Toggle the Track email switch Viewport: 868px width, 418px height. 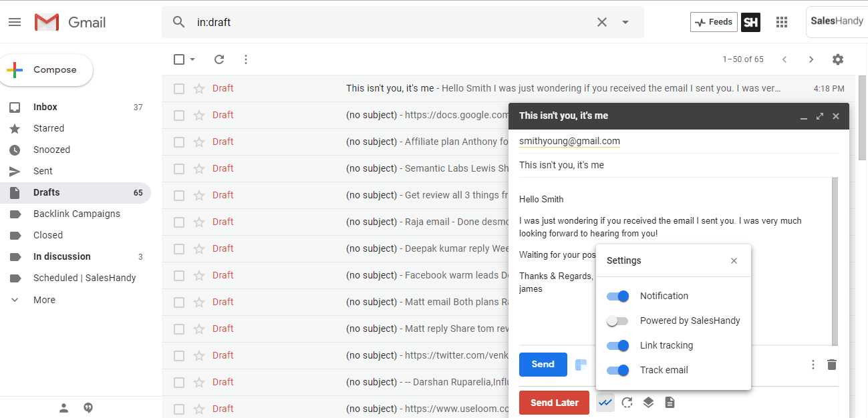click(618, 370)
